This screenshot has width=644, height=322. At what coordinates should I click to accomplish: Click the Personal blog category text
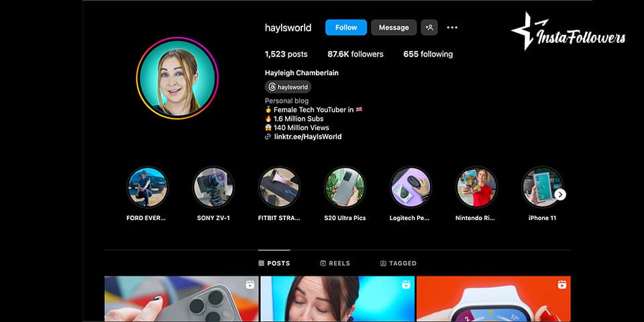286,101
